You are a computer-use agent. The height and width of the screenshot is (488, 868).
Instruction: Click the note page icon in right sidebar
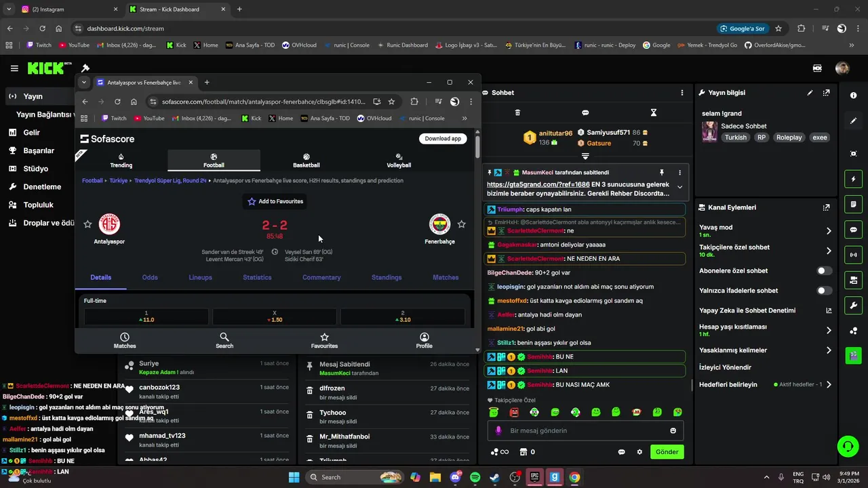(854, 204)
